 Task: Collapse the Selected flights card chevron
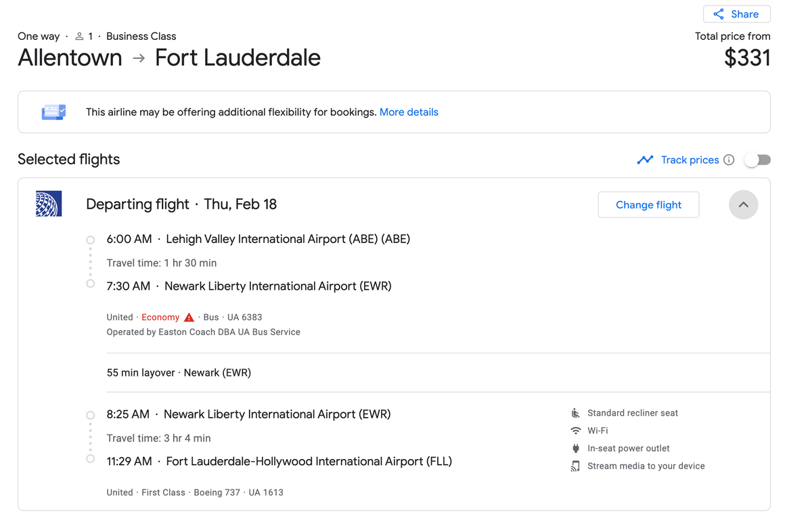(x=743, y=204)
